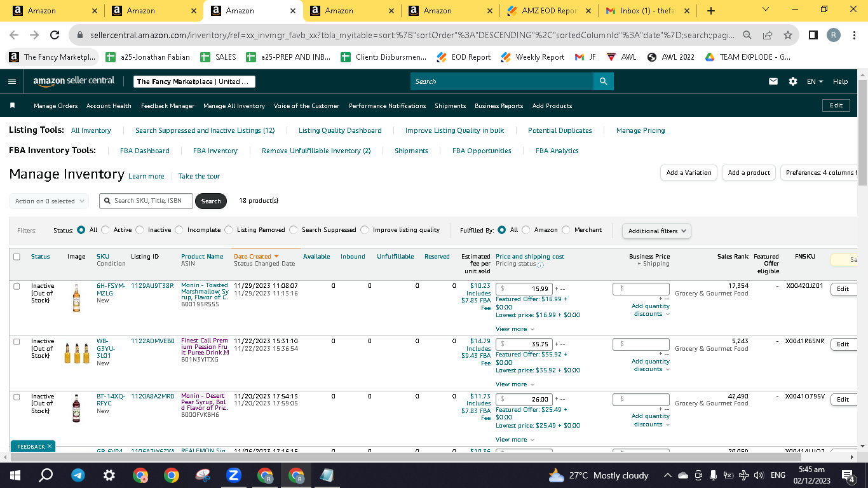Click the zoom magnifier icon in the address bar
Image resolution: width=868 pixels, height=488 pixels.
click(748, 36)
